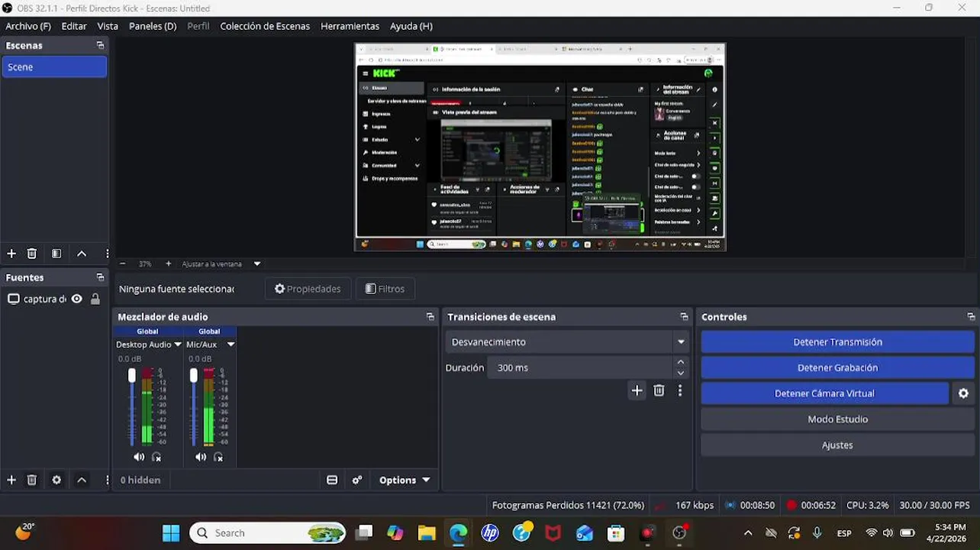Click the Duración 300 ms field

pos(581,367)
